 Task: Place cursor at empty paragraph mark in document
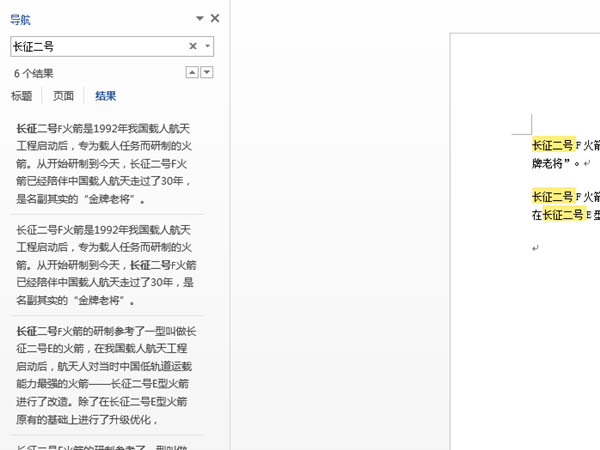coord(535,248)
